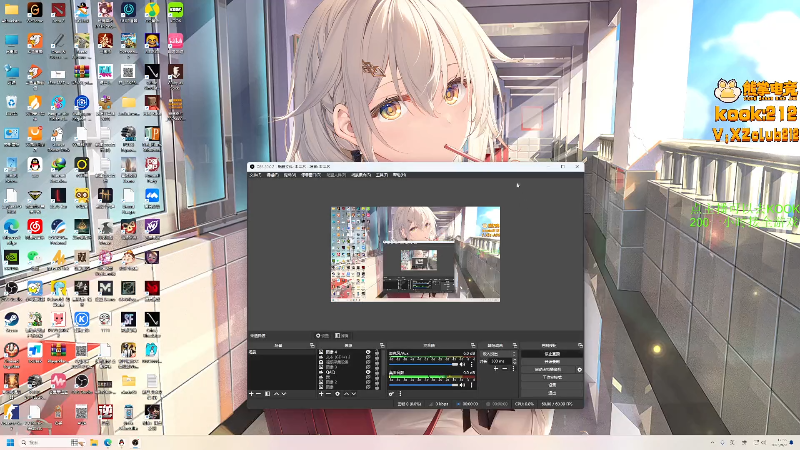The width and height of the screenshot is (800, 450).
Task: Open the 帮助(H) menu in OBS
Action: pyautogui.click(x=399, y=175)
